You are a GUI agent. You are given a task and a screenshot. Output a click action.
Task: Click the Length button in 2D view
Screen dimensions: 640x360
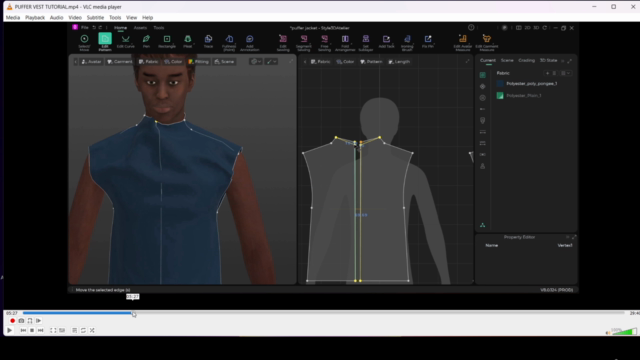pyautogui.click(x=399, y=62)
